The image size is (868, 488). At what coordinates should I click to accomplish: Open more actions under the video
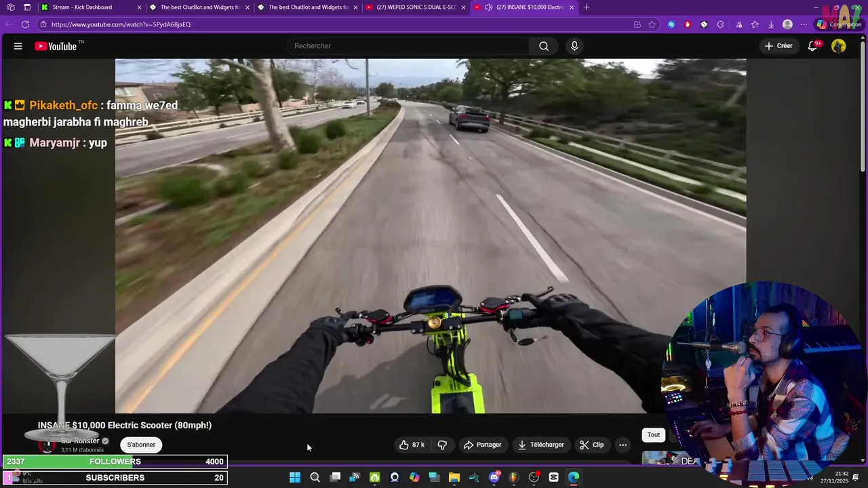pyautogui.click(x=623, y=445)
